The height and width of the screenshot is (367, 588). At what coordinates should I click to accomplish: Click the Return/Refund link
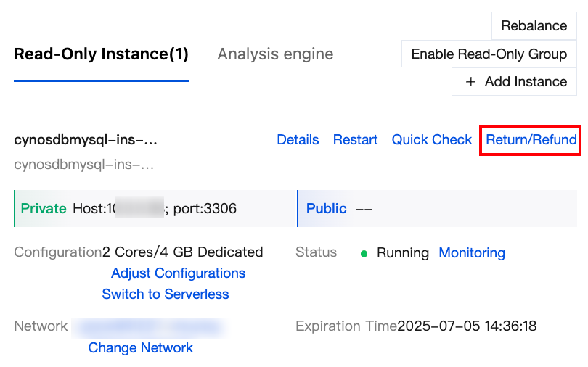pos(531,140)
